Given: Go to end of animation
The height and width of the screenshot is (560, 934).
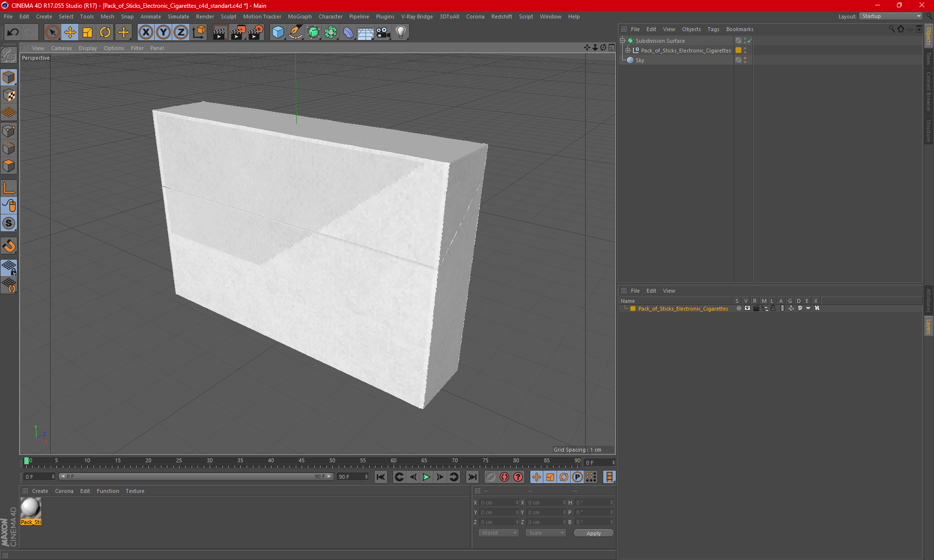Looking at the screenshot, I should (x=472, y=477).
